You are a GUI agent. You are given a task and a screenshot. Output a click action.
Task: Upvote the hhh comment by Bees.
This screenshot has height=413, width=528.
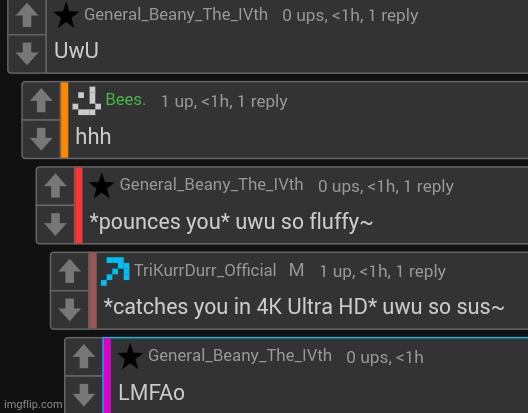coord(41,100)
